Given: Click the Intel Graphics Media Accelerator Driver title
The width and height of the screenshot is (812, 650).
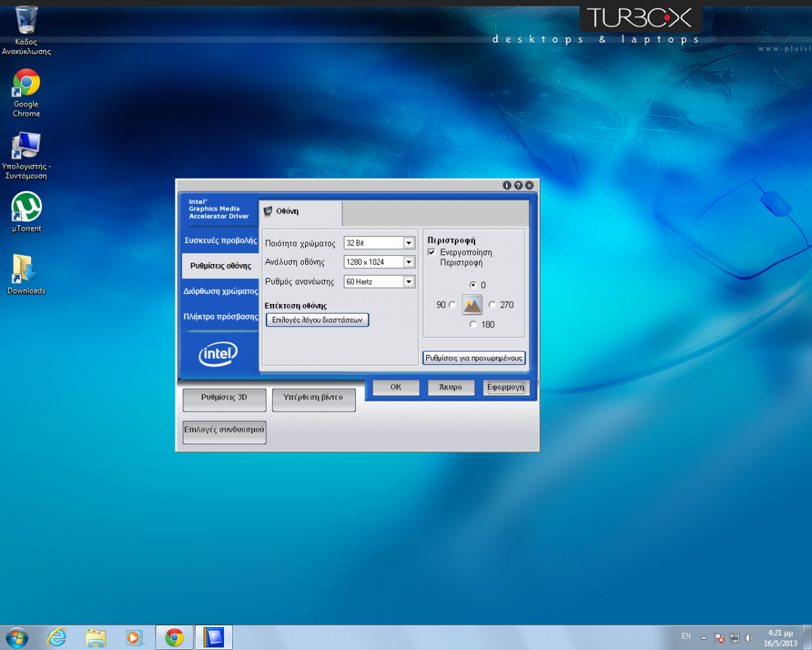Looking at the screenshot, I should 219,209.
